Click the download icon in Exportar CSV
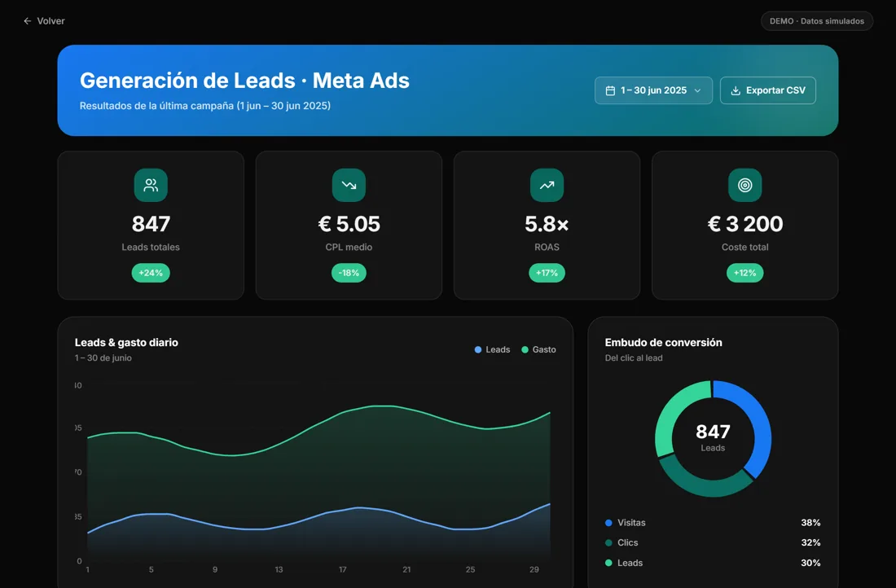The width and height of the screenshot is (896, 588). [x=736, y=90]
